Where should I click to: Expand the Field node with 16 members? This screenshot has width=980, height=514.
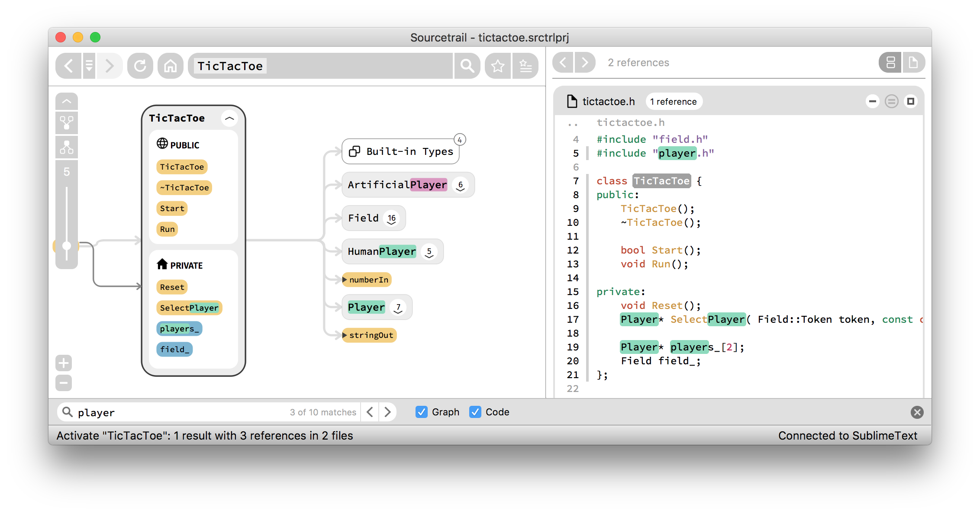coord(392,219)
